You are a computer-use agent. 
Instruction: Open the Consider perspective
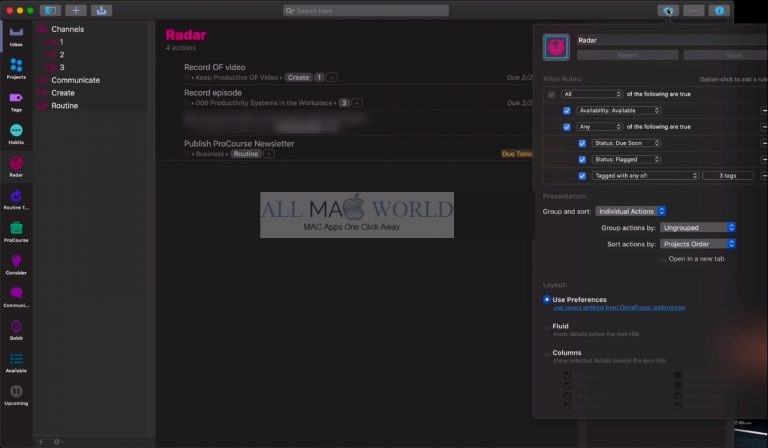16,264
